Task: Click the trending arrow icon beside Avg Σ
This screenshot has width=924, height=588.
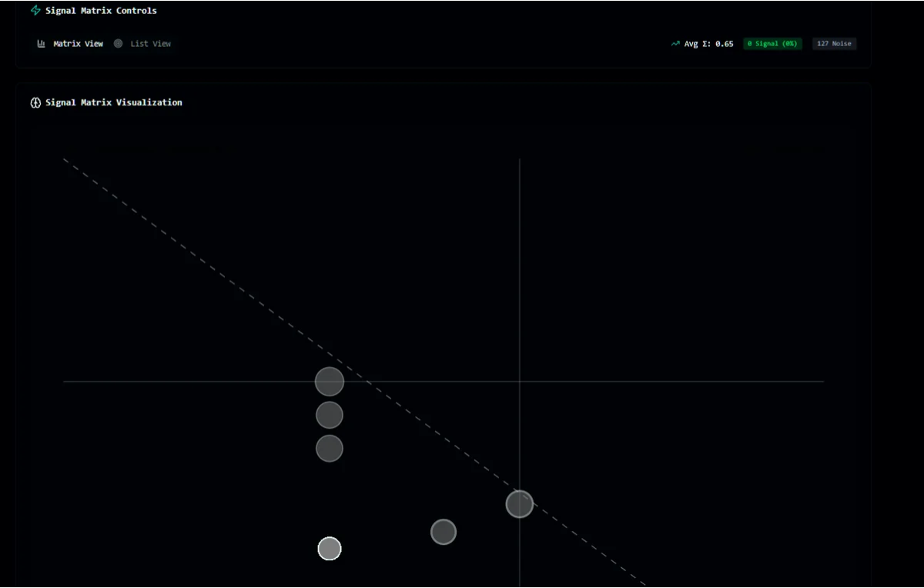Action: click(x=675, y=44)
